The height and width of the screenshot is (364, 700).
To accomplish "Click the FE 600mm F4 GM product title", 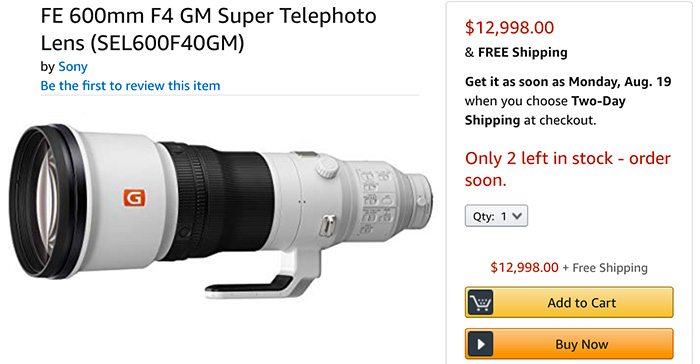I will click(208, 29).
